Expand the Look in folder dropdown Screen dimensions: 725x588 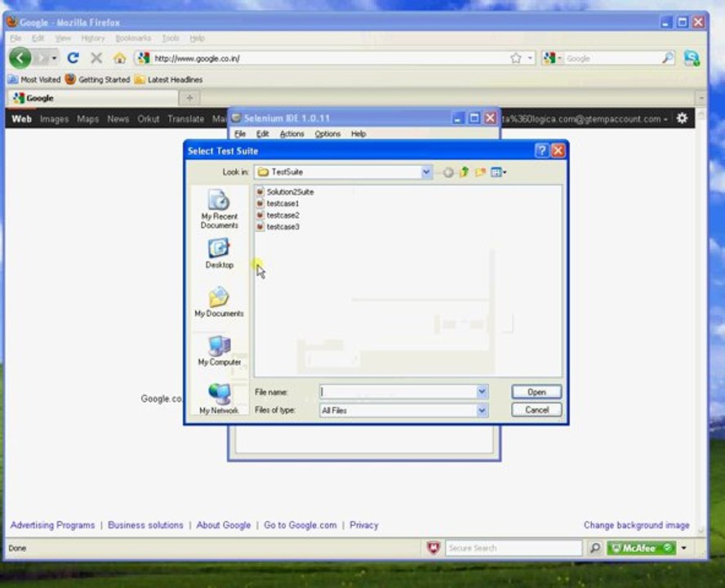pyautogui.click(x=426, y=172)
